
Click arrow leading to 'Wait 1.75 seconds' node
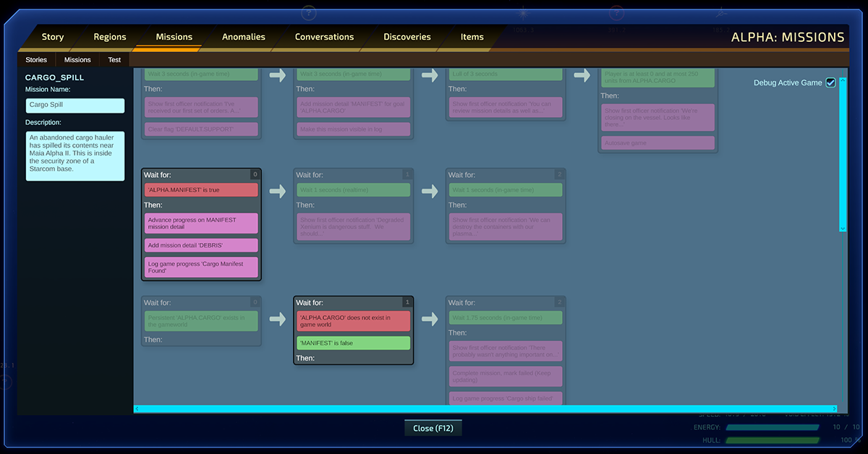430,319
